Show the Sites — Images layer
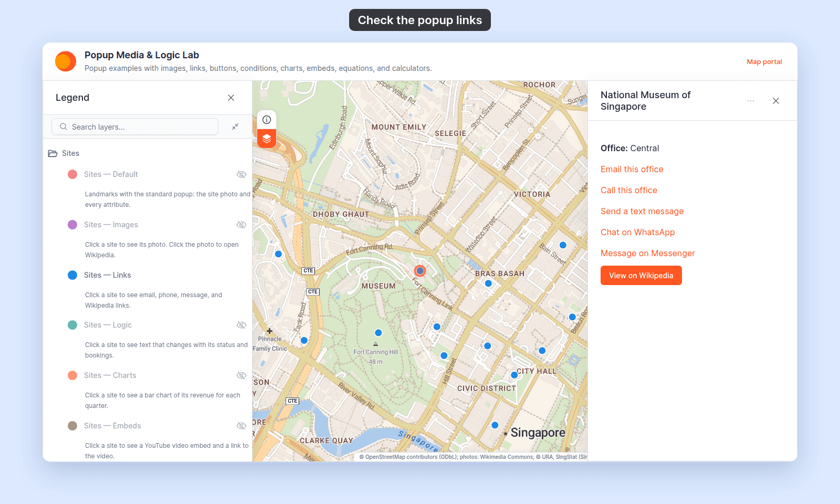The height and width of the screenshot is (504, 840). (241, 225)
